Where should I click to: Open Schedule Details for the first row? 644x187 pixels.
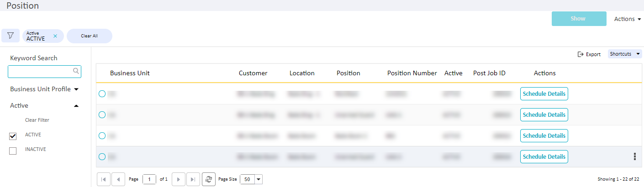tap(544, 93)
